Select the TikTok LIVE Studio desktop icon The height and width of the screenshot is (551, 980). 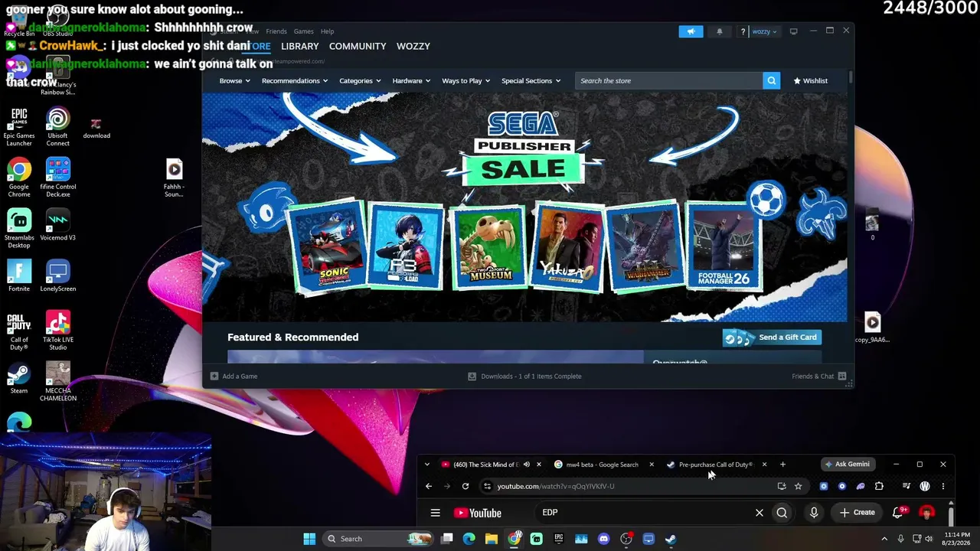tap(57, 331)
